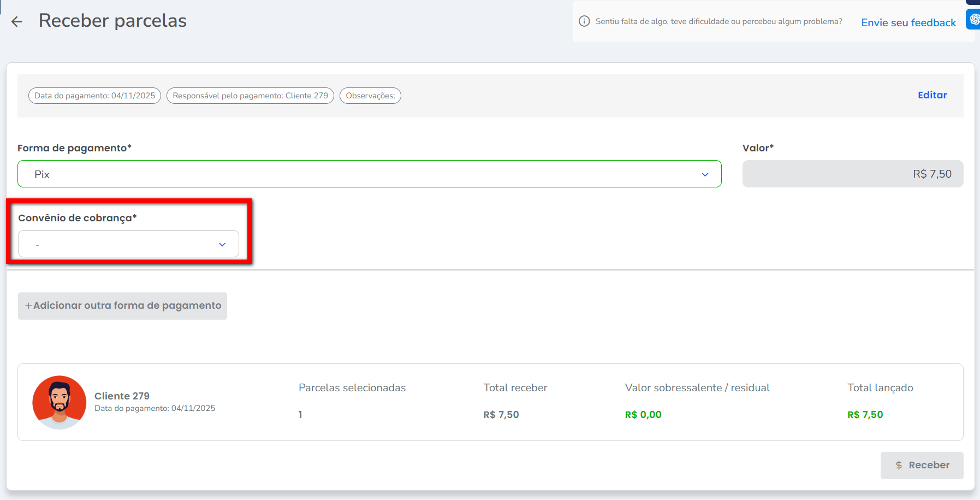Click the back arrow icon
The width and height of the screenshot is (980, 500).
point(17,22)
